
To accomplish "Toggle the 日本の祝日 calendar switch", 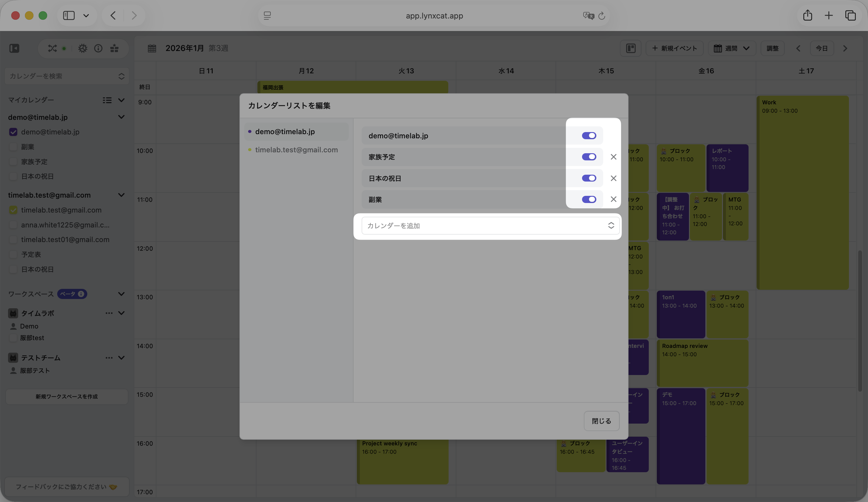I will coord(589,178).
